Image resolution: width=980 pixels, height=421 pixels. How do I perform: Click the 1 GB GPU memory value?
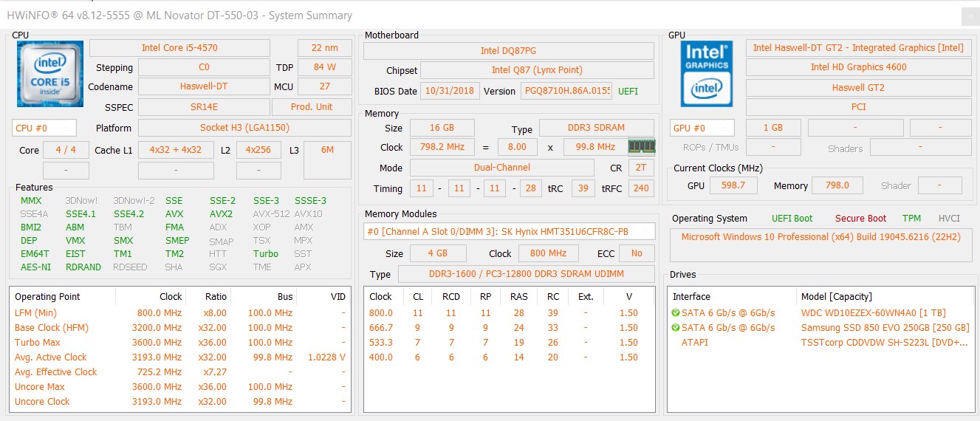(772, 128)
